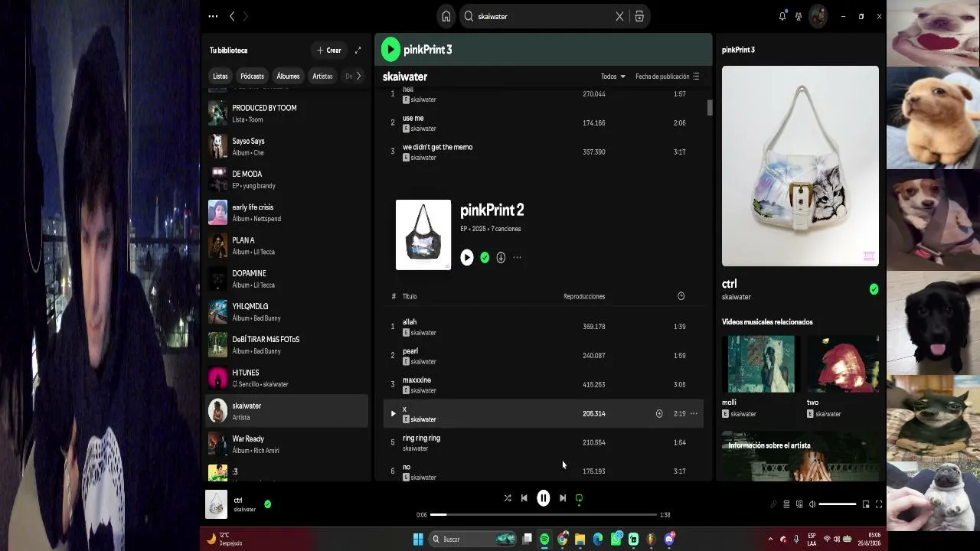Viewport: 980px width, 551px height.
Task: Skip to the next track
Action: coord(563,498)
